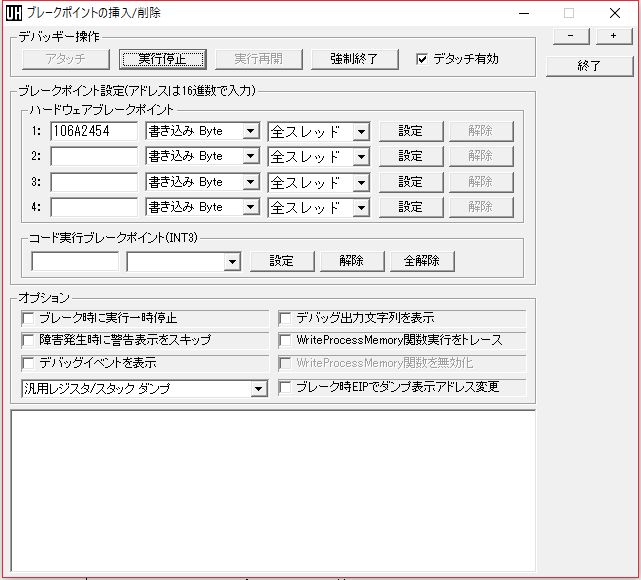This screenshot has width=641, height=580.
Task: Click 設定 for hardware breakpoint 3
Action: [411, 182]
